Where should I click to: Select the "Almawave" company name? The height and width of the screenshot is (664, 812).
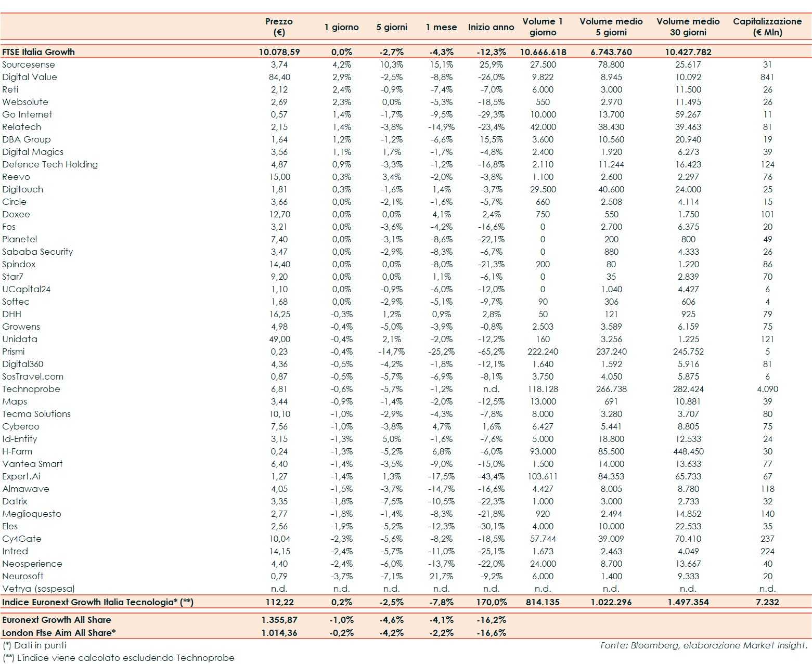[x=26, y=489]
